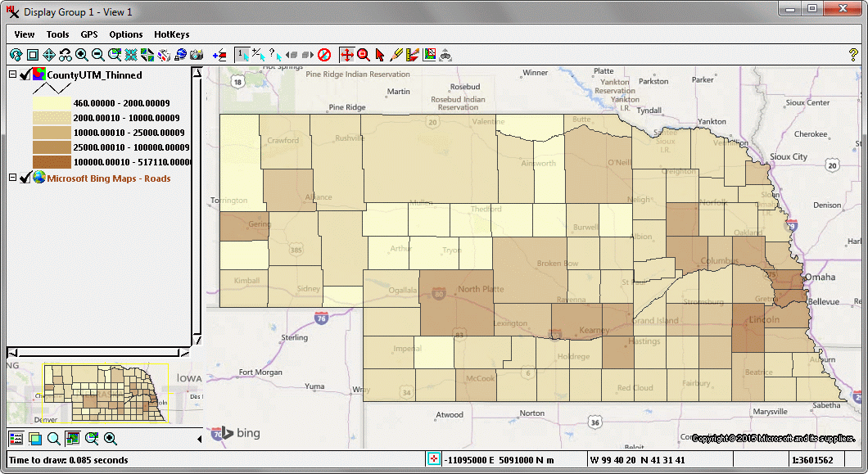The height and width of the screenshot is (474, 868).
Task: Toggle the legend list view icon
Action: point(16,439)
